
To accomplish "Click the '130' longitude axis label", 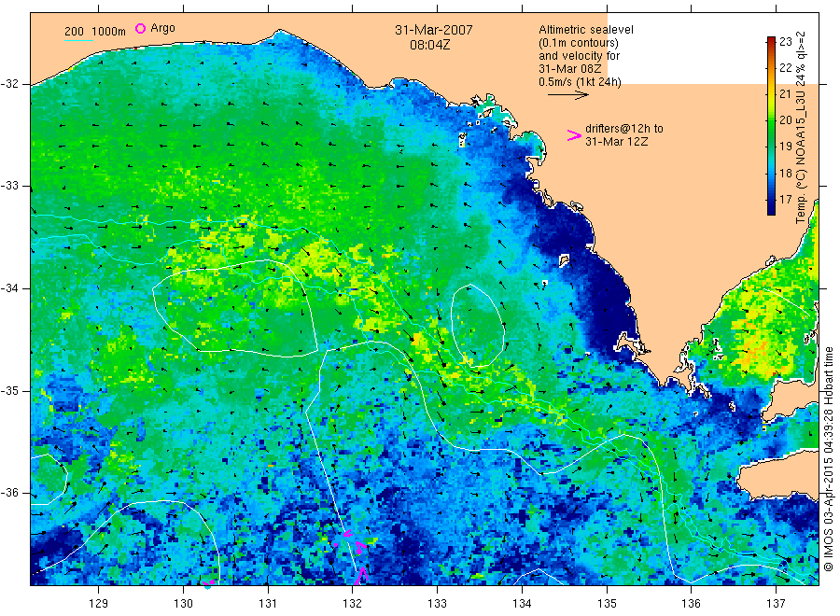I will [x=183, y=604].
